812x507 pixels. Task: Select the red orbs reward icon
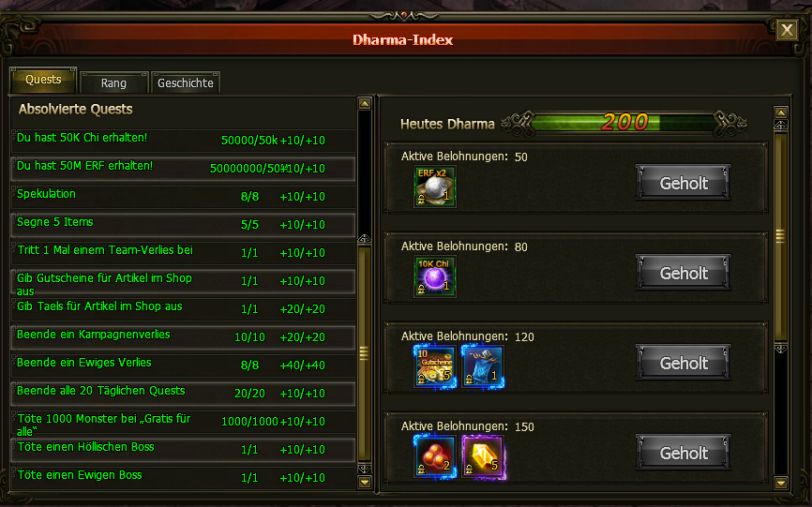click(434, 456)
